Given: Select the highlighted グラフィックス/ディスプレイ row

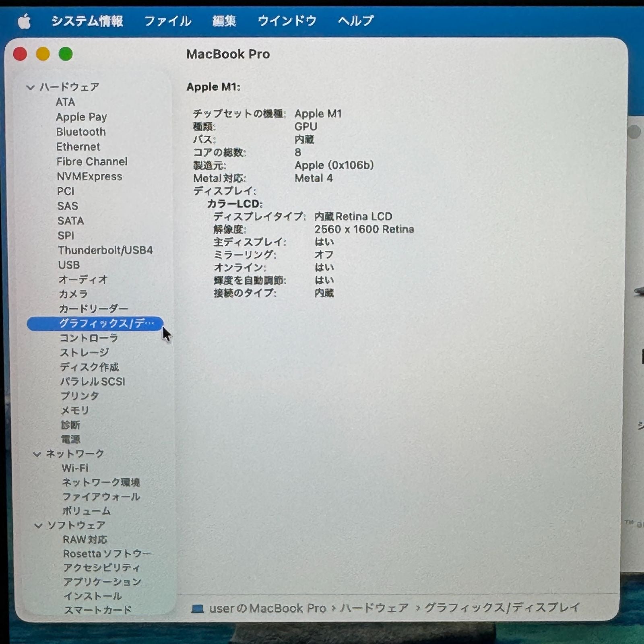Looking at the screenshot, I should (x=95, y=324).
